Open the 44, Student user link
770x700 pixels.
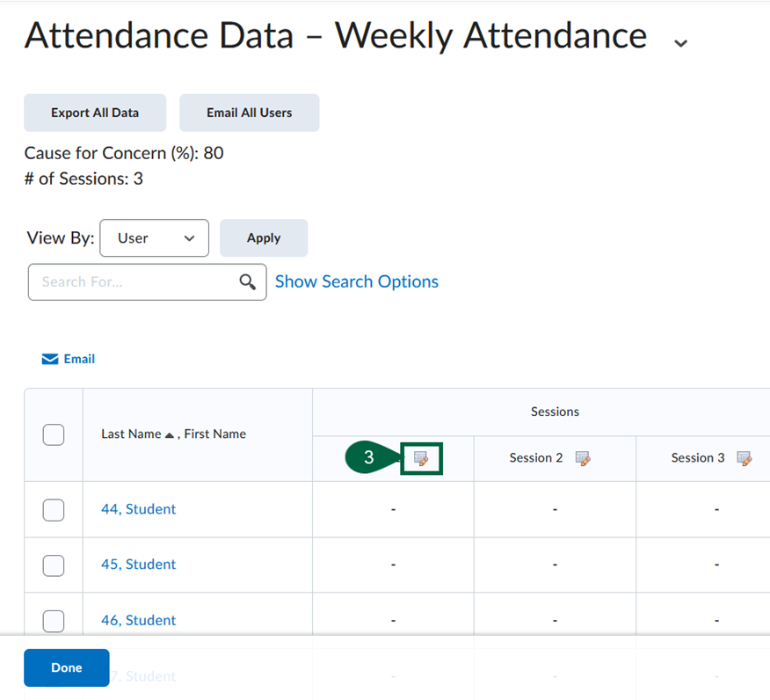pyautogui.click(x=138, y=509)
